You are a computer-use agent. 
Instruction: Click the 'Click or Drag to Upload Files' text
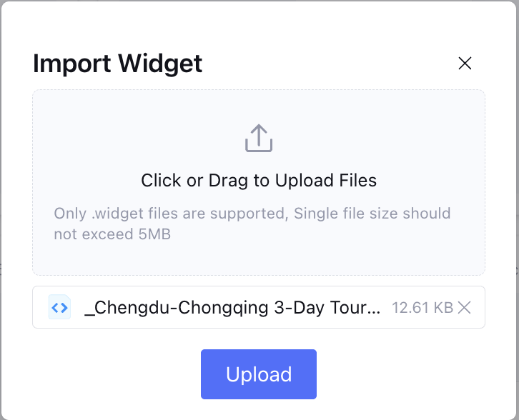click(258, 181)
